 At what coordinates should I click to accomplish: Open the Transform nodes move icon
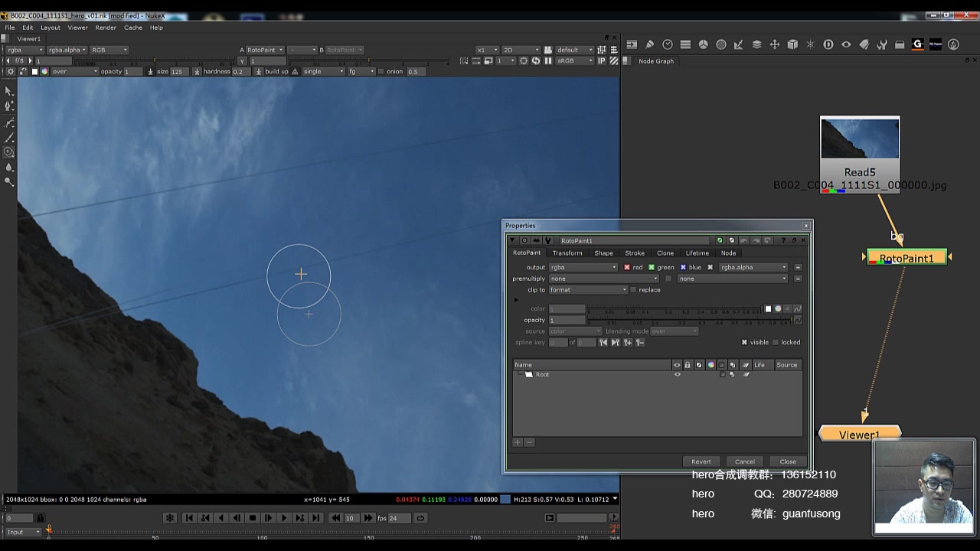pyautogui.click(x=774, y=45)
